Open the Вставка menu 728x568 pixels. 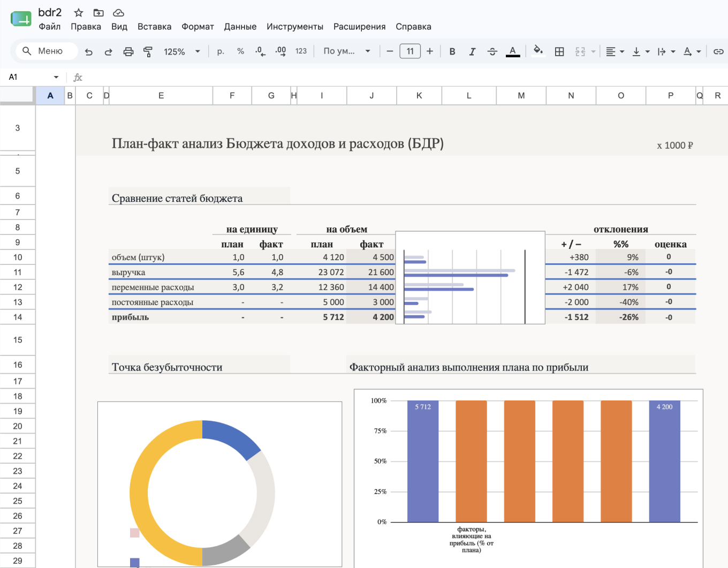[x=154, y=27]
